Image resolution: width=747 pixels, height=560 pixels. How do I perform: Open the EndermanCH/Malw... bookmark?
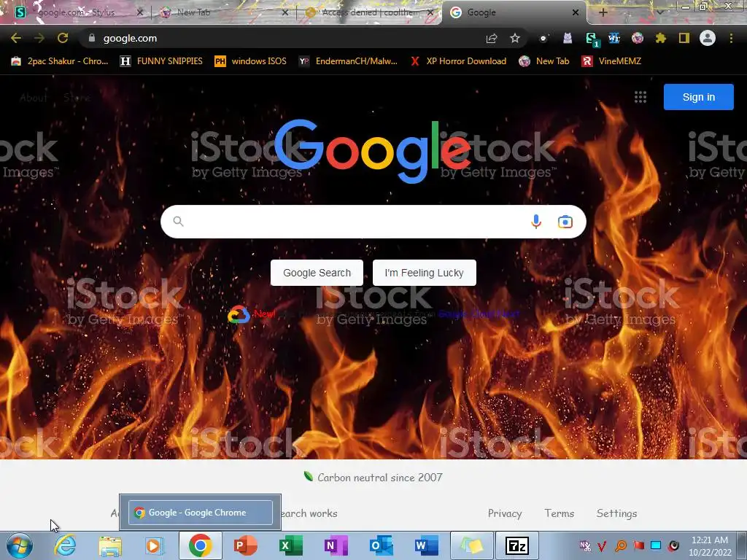tap(348, 61)
